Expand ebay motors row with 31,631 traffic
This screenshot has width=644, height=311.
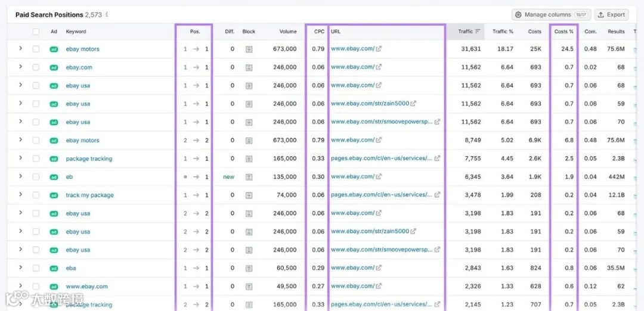click(20, 48)
